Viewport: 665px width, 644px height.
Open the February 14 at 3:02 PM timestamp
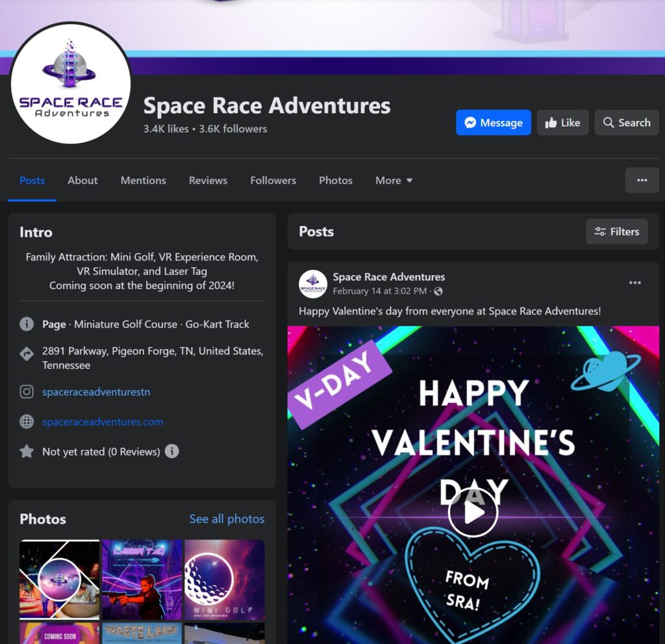tap(379, 291)
